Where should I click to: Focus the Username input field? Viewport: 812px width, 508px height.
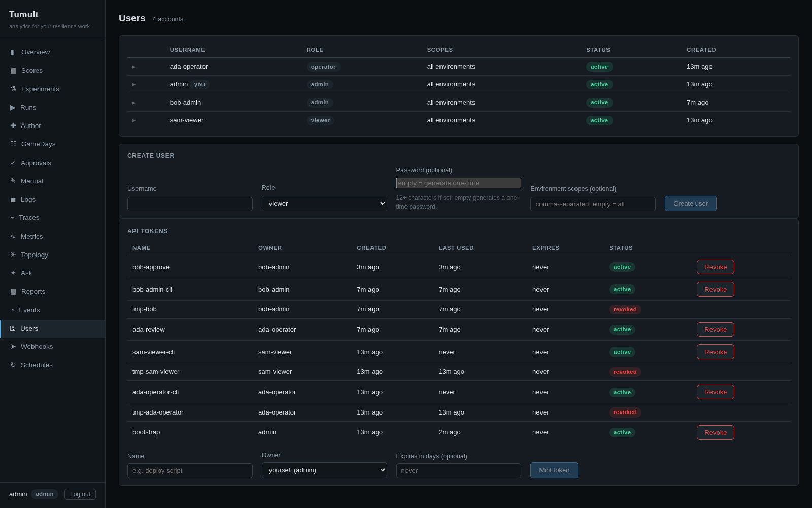(x=190, y=204)
